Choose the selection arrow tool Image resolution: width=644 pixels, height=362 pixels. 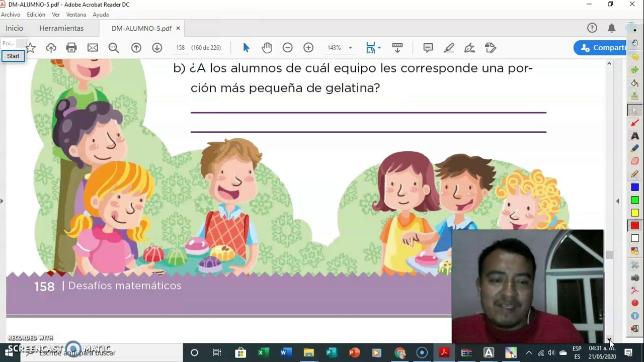pyautogui.click(x=246, y=48)
